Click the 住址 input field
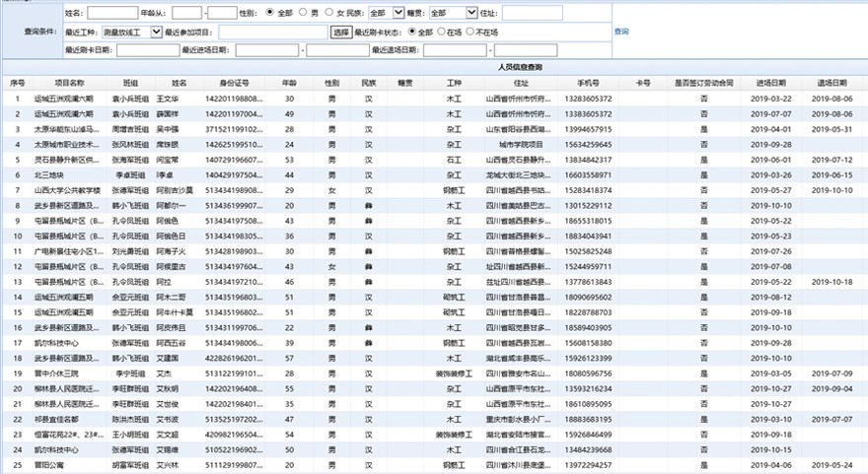 [x=532, y=14]
